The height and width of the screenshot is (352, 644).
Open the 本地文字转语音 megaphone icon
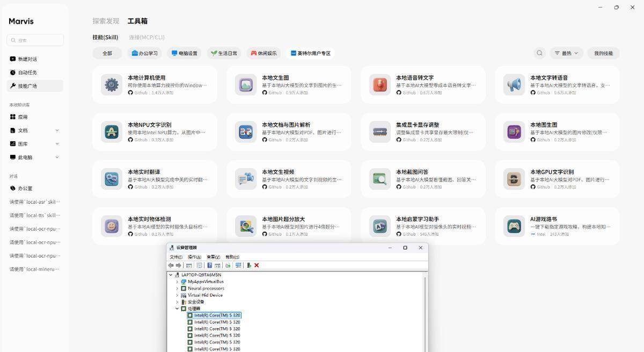[514, 85]
